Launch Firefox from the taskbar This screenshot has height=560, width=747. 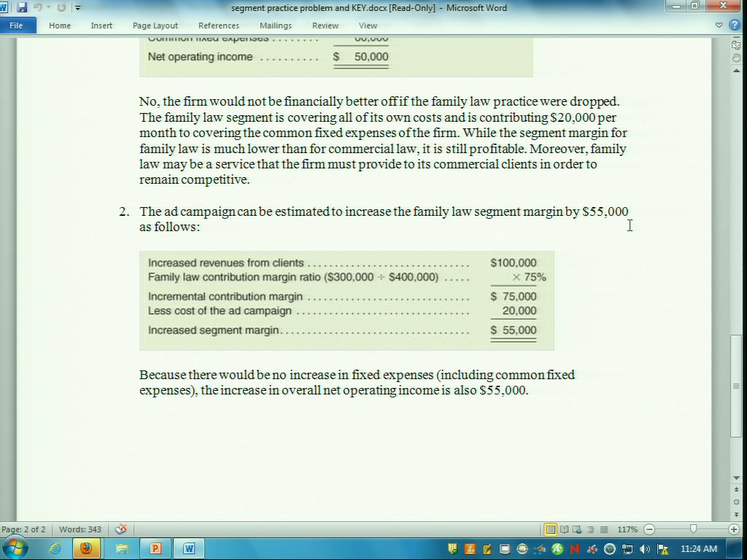coord(86,548)
